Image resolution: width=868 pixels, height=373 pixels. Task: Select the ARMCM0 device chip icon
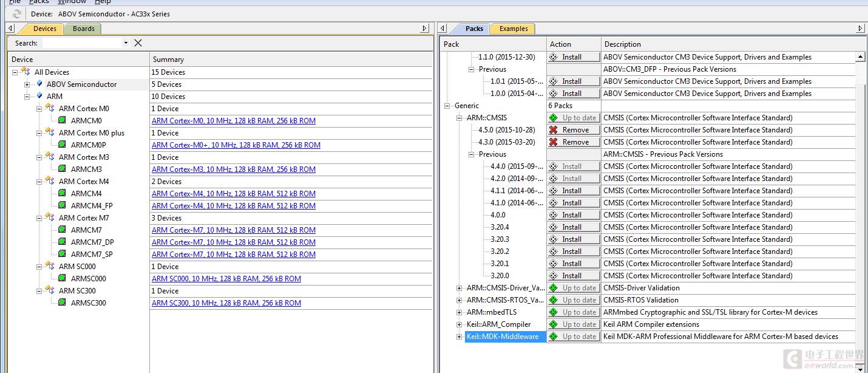click(x=62, y=120)
